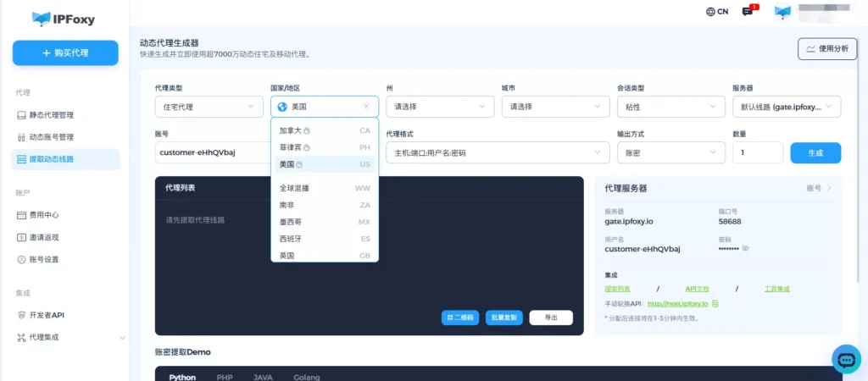Click the blue 生成 button
The width and height of the screenshot is (868, 381).
[815, 152]
